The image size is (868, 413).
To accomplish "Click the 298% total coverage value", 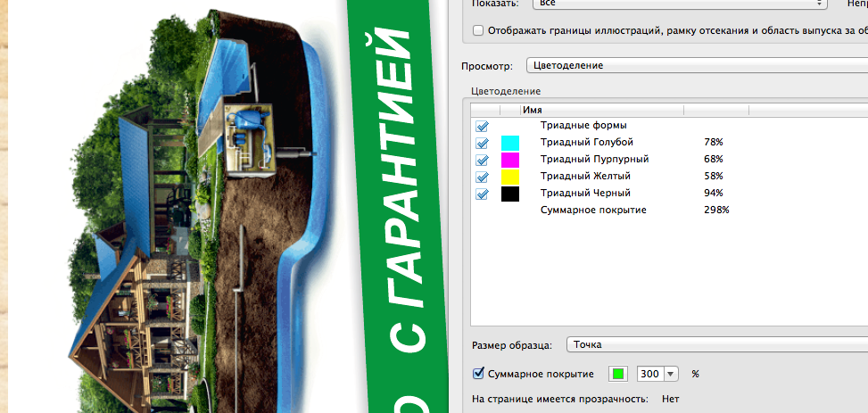I will pos(716,211).
